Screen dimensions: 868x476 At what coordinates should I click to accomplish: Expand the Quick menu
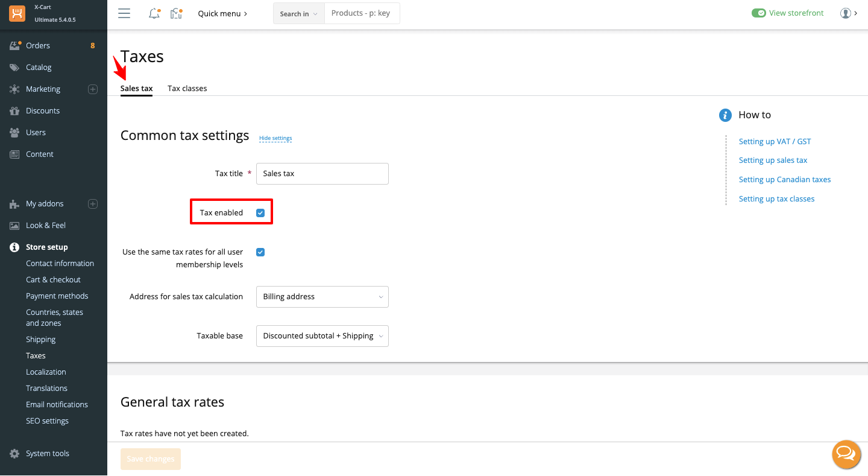coord(222,13)
